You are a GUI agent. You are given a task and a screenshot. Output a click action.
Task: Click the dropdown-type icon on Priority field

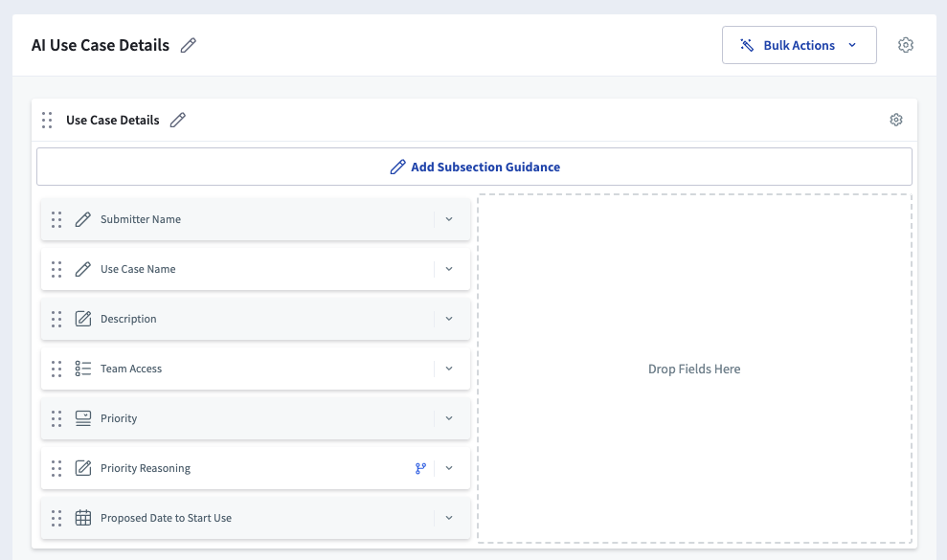click(x=83, y=418)
